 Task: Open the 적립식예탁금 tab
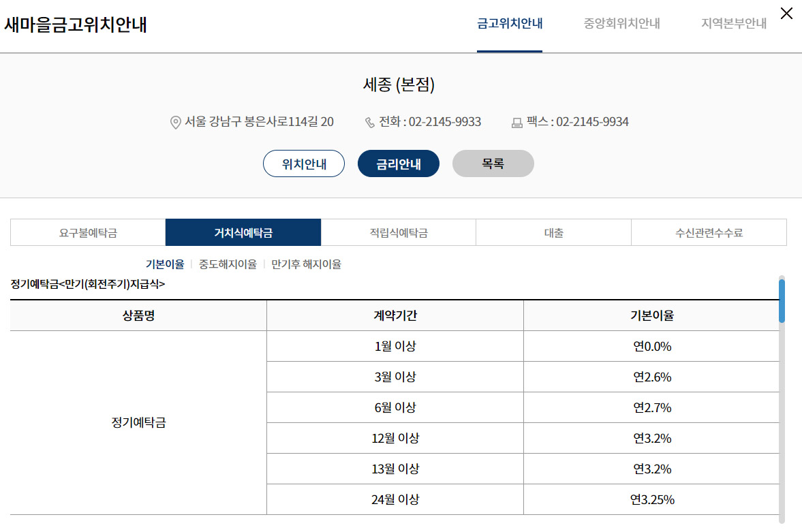[x=398, y=232]
